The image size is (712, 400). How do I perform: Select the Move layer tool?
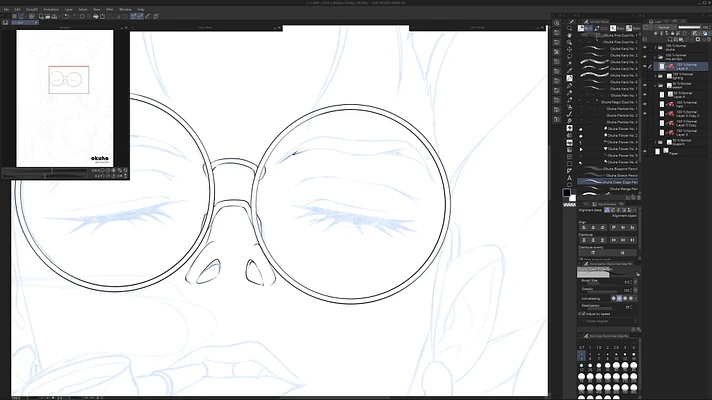pyautogui.click(x=569, y=49)
